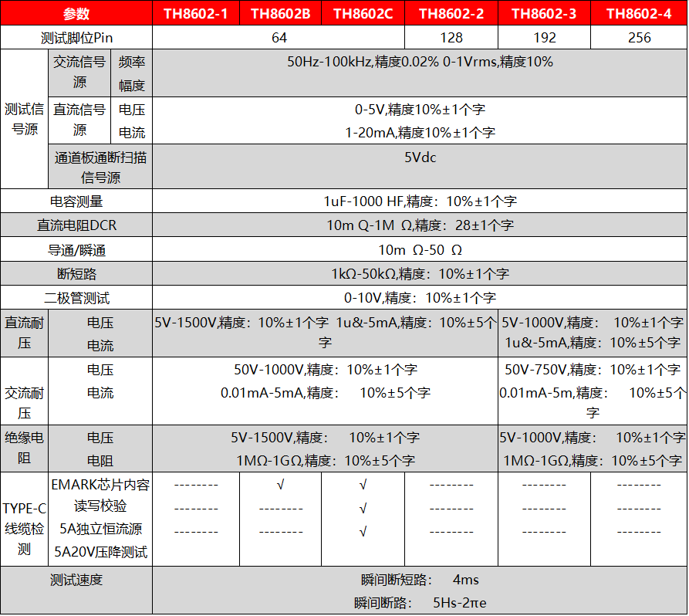Image resolution: width=689 pixels, height=616 pixels.
Task: Select the 导通/瞬通 row label
Action: point(76,250)
